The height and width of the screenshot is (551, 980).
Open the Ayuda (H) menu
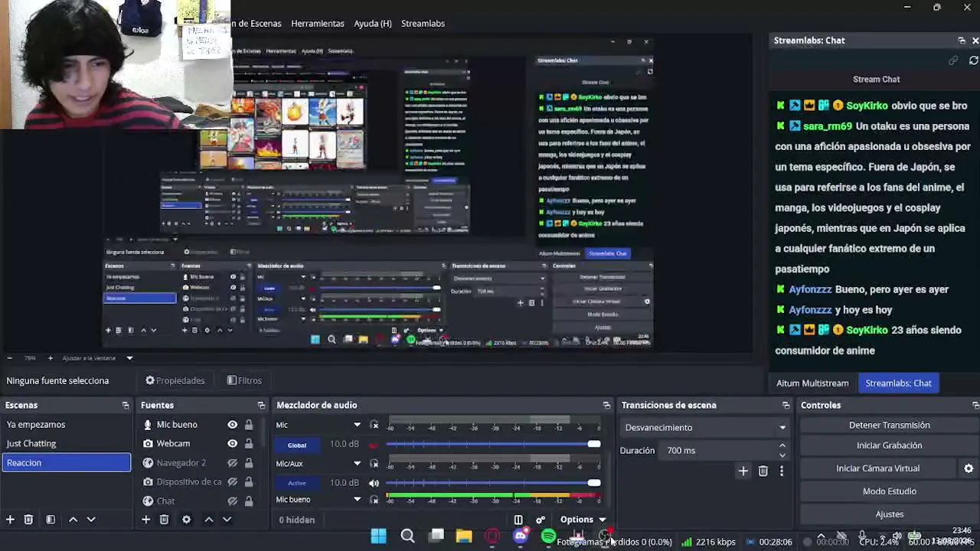(x=373, y=24)
